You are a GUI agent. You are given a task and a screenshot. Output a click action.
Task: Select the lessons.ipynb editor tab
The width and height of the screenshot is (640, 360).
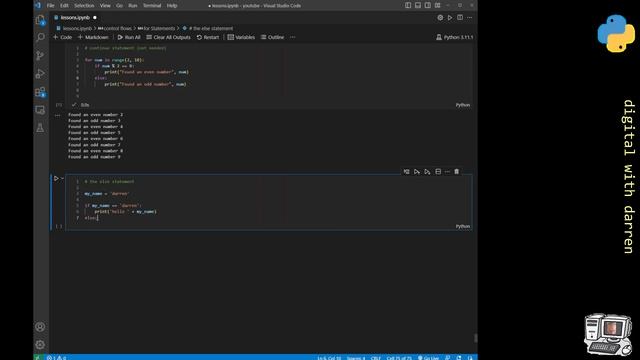75,18
